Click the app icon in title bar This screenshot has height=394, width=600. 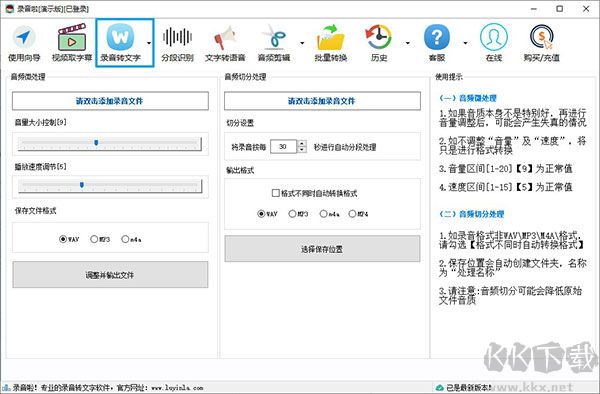coord(10,8)
